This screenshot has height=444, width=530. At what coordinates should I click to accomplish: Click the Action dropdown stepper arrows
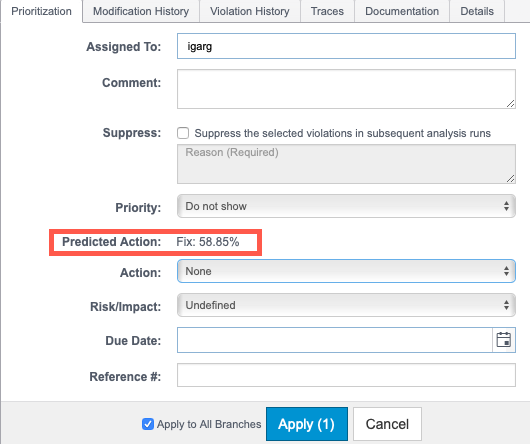tap(506, 271)
